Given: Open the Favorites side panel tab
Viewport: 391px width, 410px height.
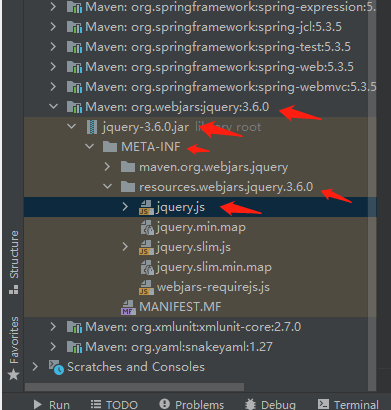Looking at the screenshot, I should point(14,348).
